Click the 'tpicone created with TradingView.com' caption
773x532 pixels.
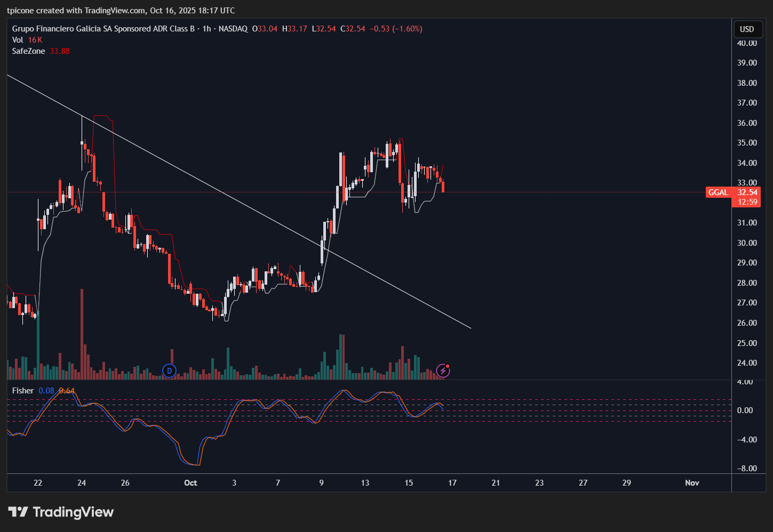point(121,11)
